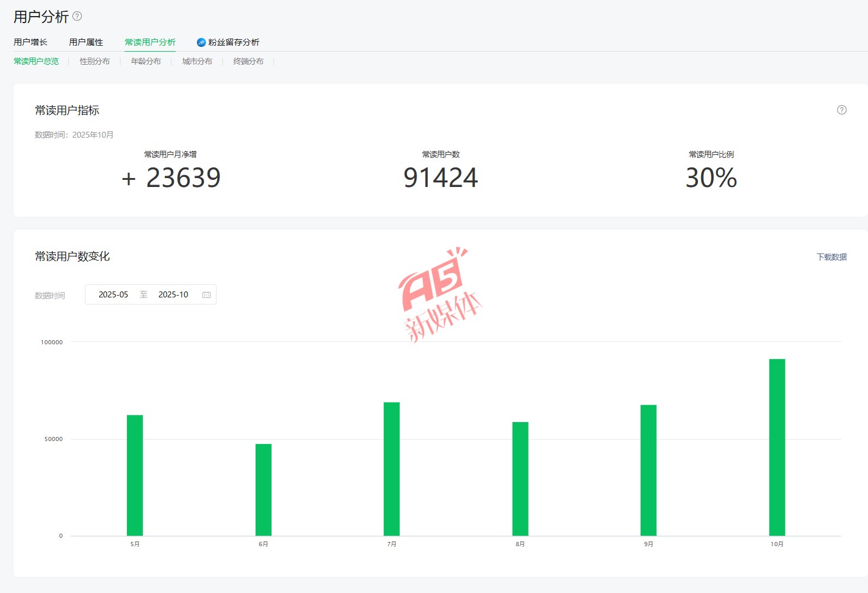Screen dimensions: 868x593
Task: Click the 6月 bar in chart
Action: click(263, 490)
